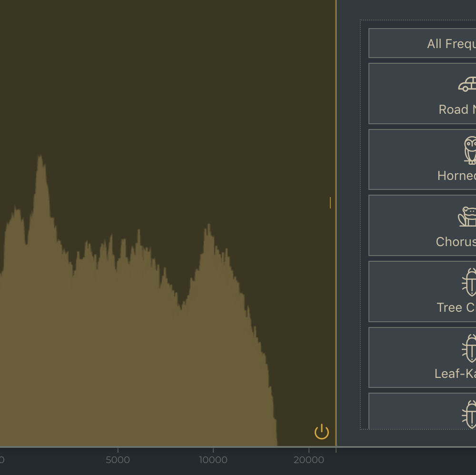Screen dimensions: 476x475
Task: Select the All Frequencies button
Action: 422,43
